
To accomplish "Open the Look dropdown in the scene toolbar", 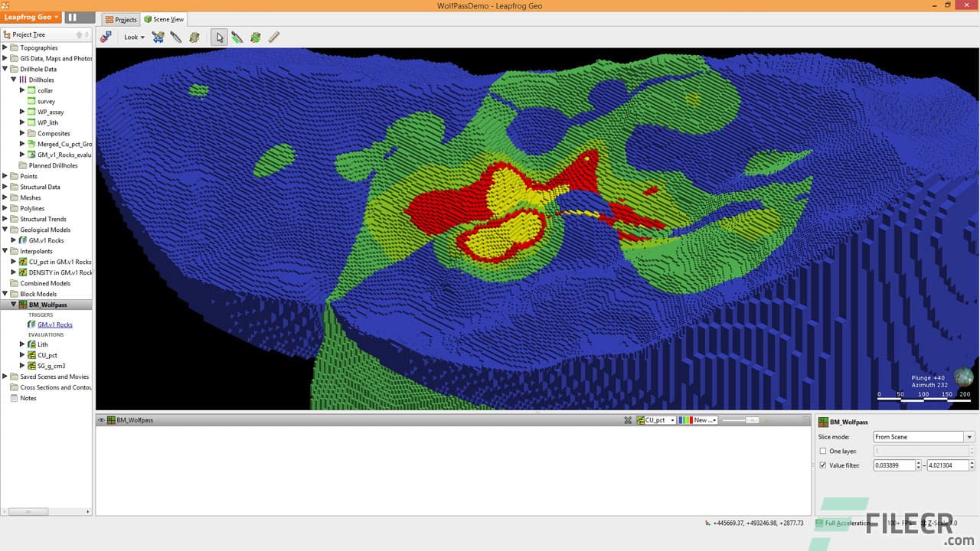I will tap(132, 37).
